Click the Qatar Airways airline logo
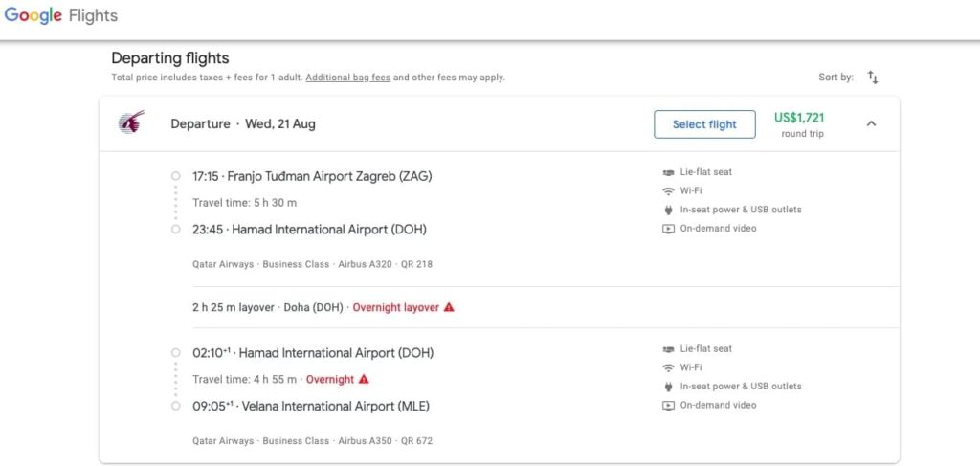980x466 pixels. [x=131, y=122]
